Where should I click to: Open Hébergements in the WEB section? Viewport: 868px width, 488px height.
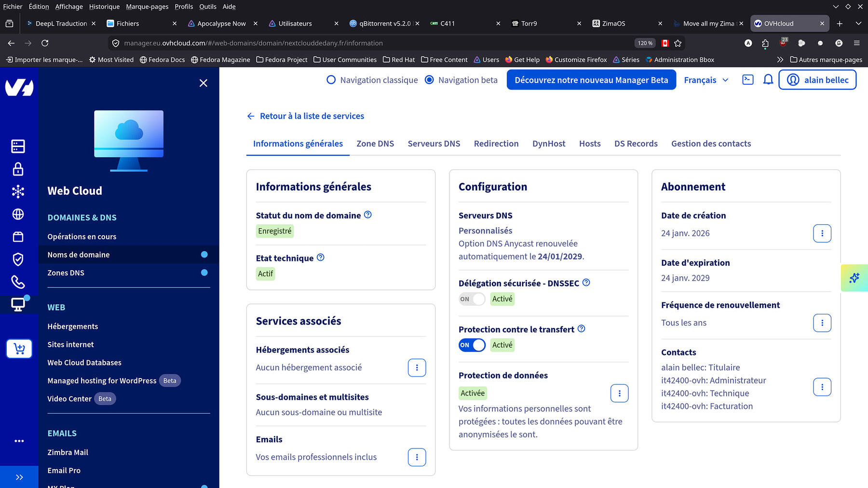[73, 326]
